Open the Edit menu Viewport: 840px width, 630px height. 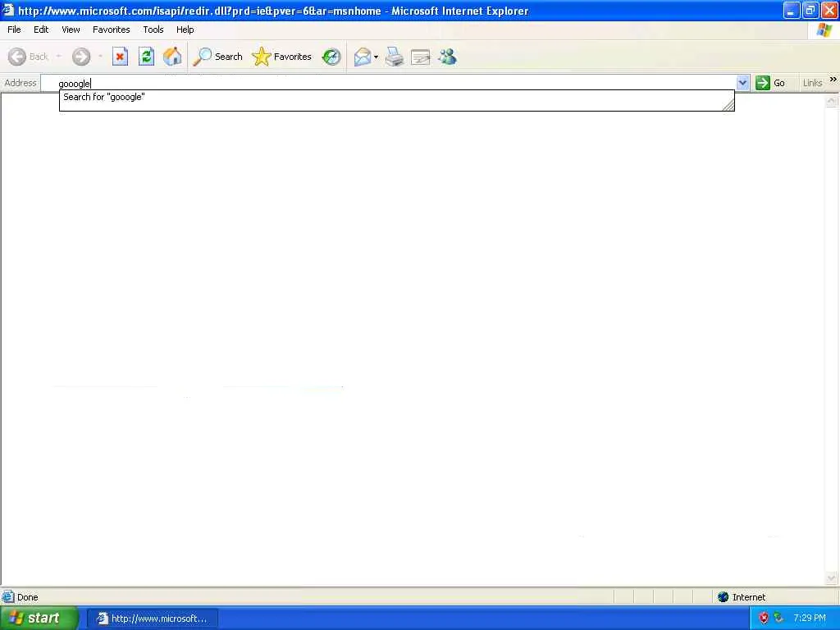(x=41, y=30)
